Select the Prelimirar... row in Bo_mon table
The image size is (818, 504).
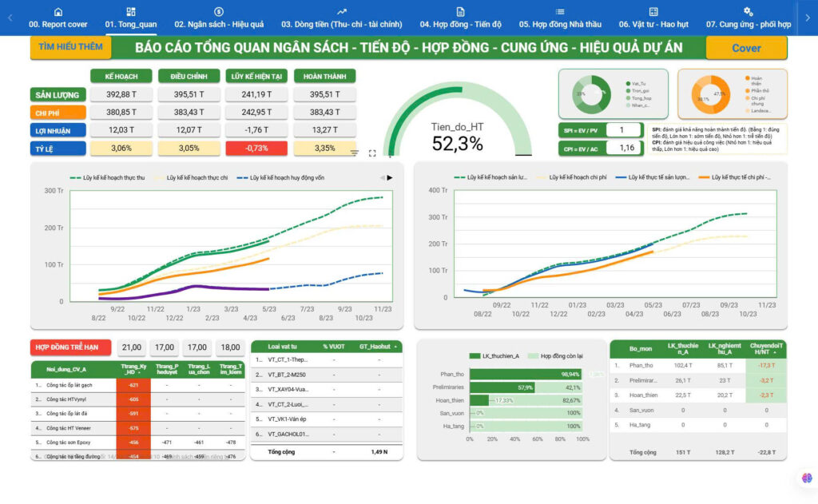(698, 380)
